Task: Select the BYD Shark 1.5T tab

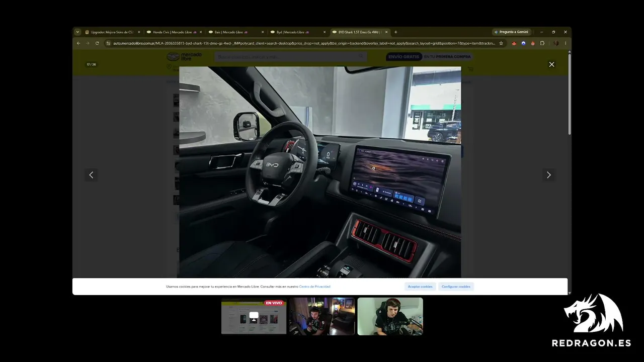Action: coord(359,32)
